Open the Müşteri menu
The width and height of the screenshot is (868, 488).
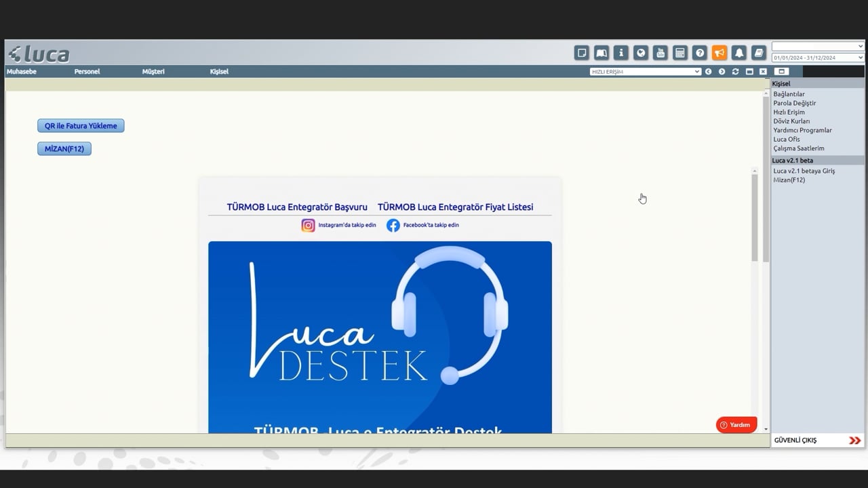[153, 71]
